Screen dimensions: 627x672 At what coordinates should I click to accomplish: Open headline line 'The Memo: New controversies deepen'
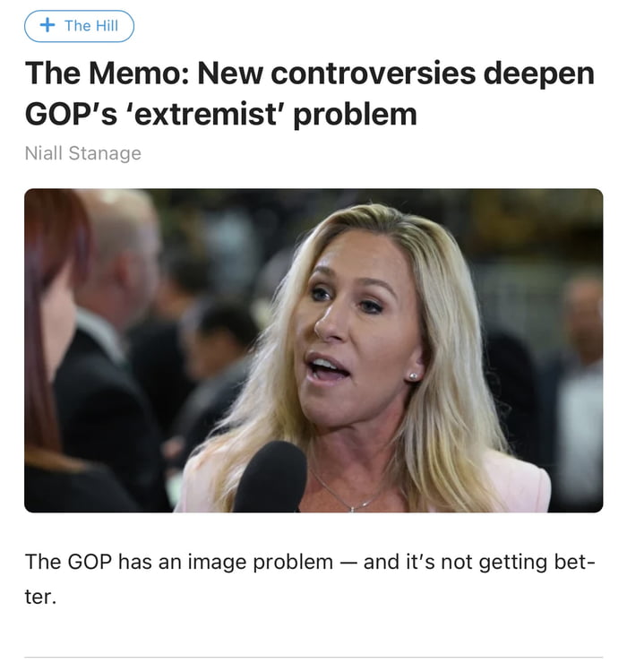pyautogui.click(x=310, y=73)
